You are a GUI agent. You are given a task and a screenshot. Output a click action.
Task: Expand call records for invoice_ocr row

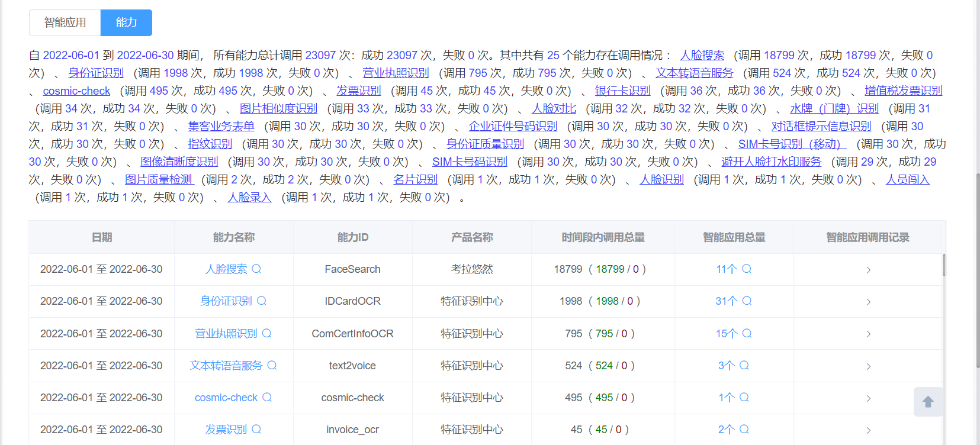pos(868,430)
